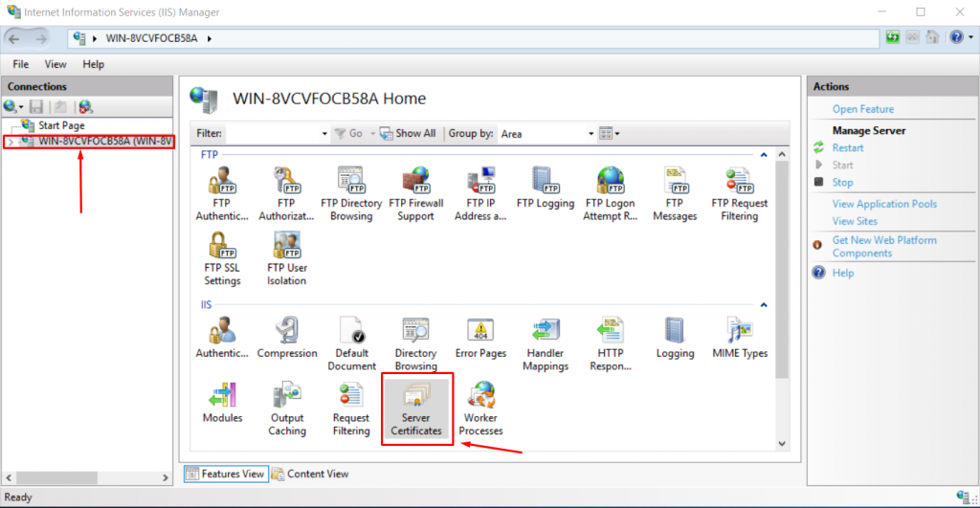The height and width of the screenshot is (508, 980).
Task: Open IIS Request Filtering feature
Action: tap(351, 409)
